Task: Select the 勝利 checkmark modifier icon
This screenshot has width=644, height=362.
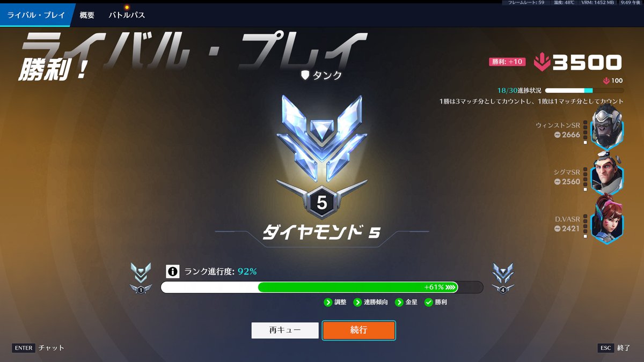Action: [428, 302]
